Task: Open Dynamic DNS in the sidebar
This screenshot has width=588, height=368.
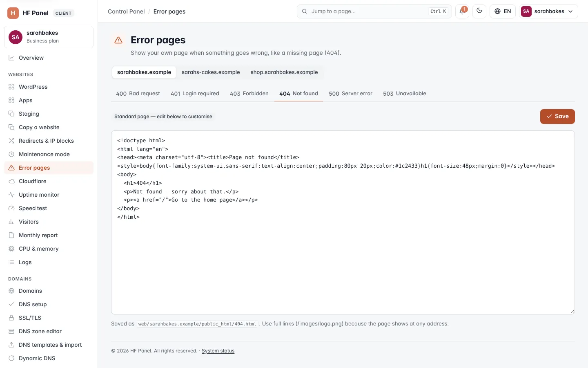Action: coord(49,358)
